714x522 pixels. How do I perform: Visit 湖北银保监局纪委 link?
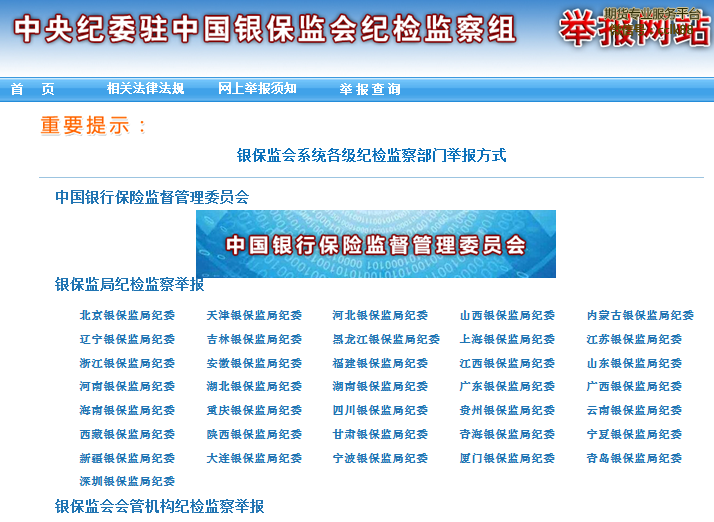254,387
